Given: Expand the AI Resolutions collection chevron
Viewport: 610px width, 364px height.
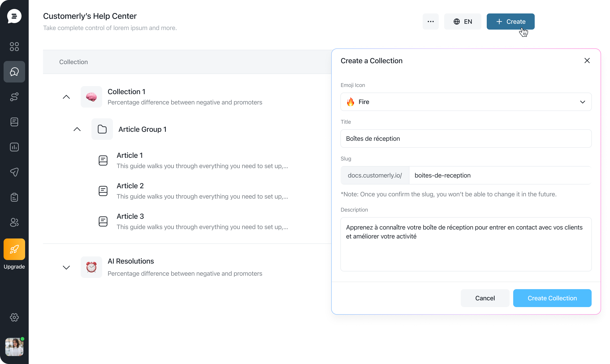Looking at the screenshot, I should click(x=66, y=267).
